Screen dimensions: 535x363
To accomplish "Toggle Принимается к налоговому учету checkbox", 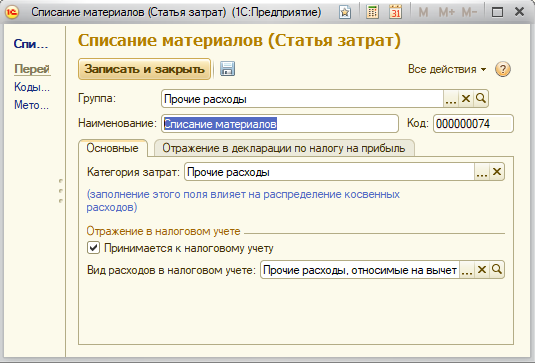I will click(x=93, y=248).
